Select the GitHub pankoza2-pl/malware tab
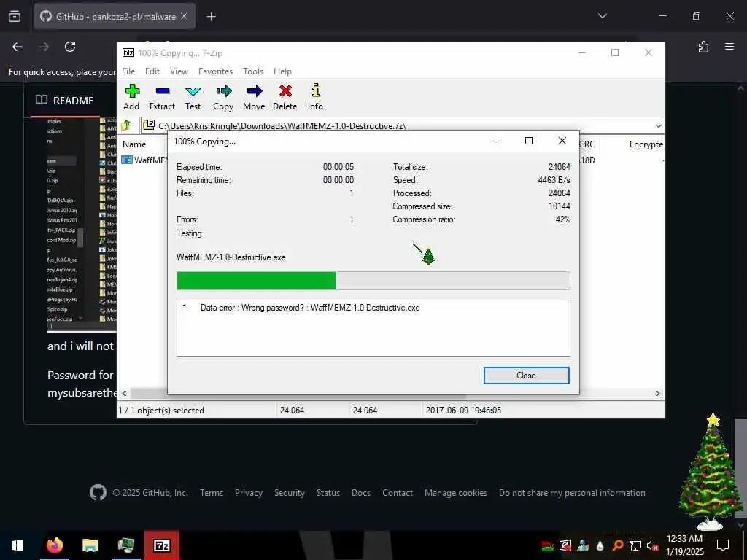The width and height of the screenshot is (747, 560). (x=115, y=17)
